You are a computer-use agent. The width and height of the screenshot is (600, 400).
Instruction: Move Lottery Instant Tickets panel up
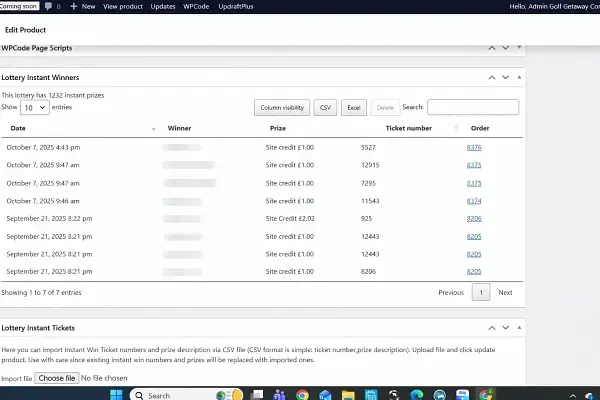coord(491,328)
